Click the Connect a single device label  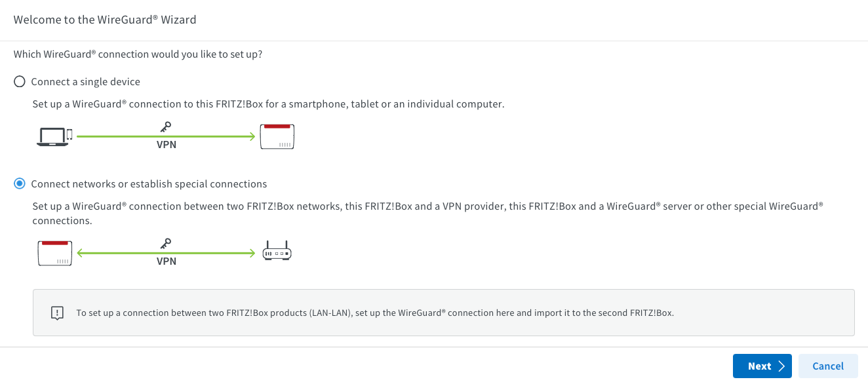(x=85, y=82)
